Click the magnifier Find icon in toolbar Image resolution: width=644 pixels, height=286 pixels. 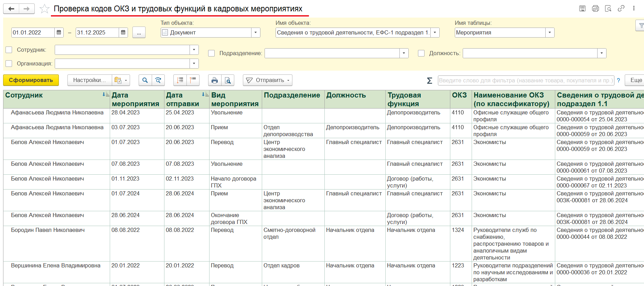[145, 80]
